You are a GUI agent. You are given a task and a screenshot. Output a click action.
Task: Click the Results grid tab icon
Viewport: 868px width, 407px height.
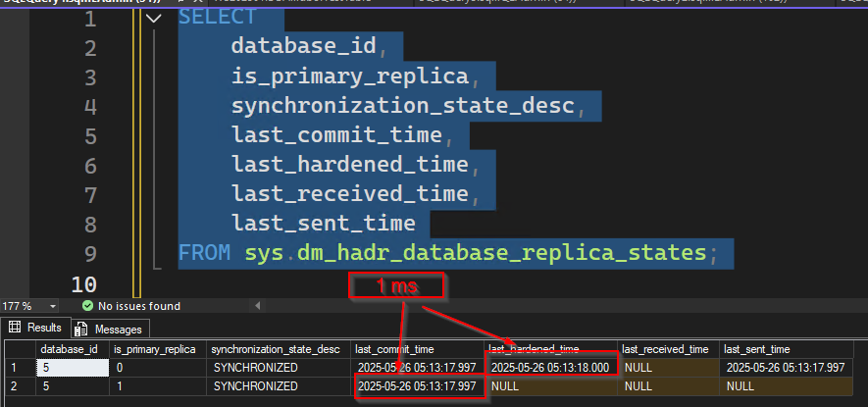tap(15, 327)
